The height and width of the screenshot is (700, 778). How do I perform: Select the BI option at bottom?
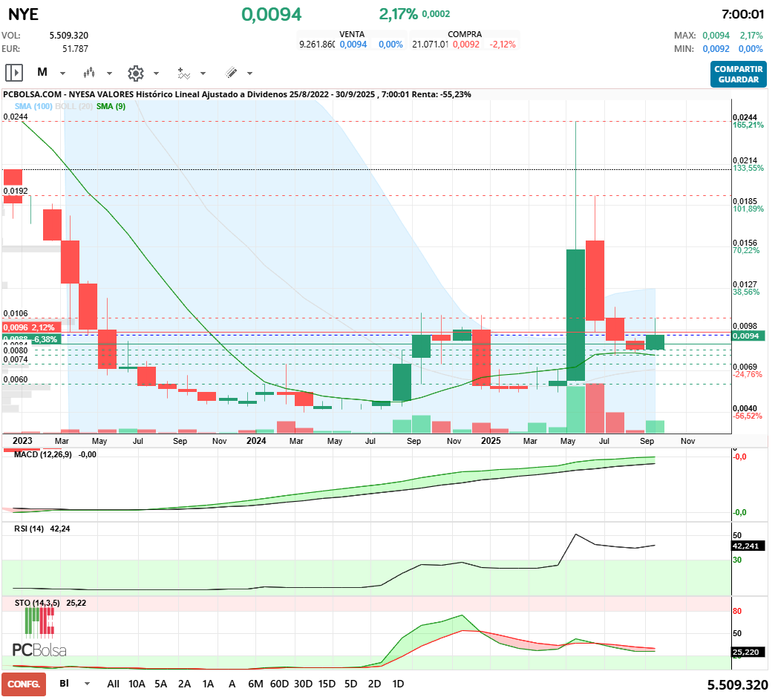[x=64, y=683]
